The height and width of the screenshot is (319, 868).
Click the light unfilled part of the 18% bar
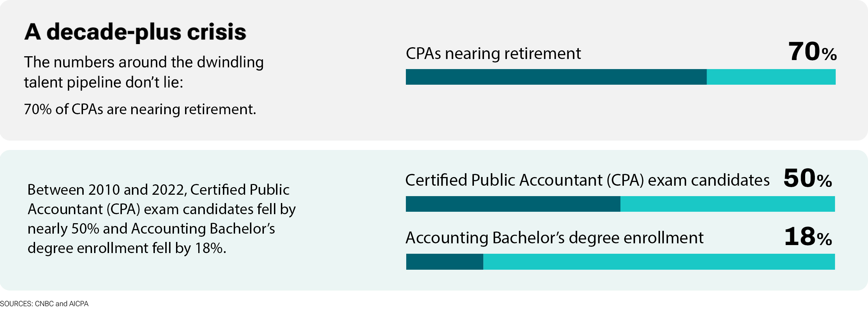click(659, 262)
